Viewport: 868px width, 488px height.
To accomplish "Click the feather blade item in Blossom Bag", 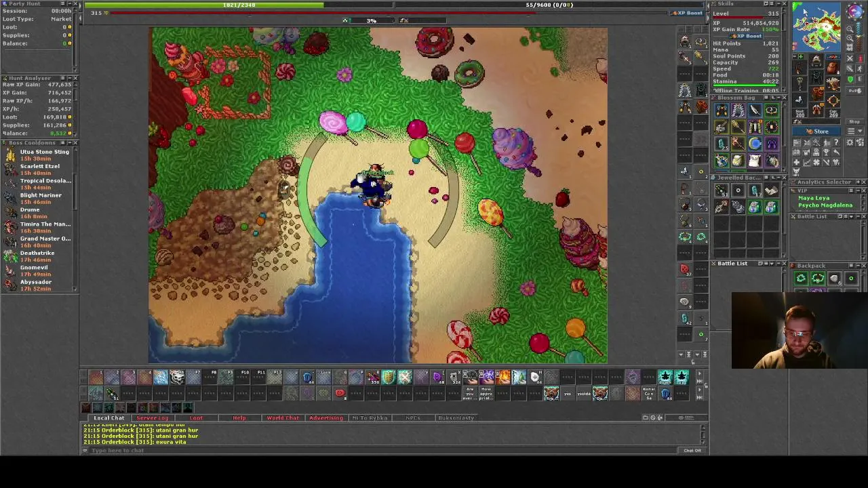I will coord(755,110).
